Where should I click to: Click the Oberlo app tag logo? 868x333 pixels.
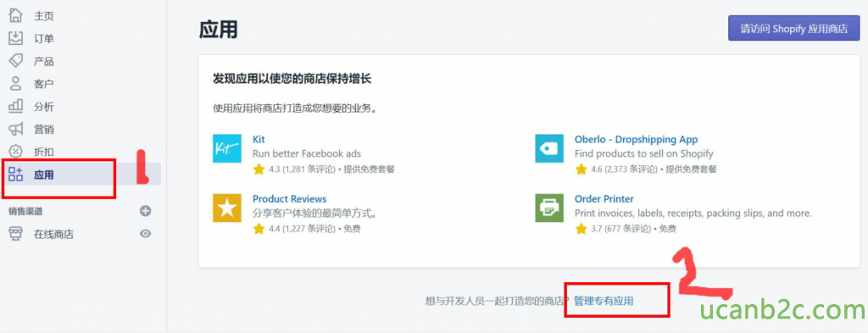click(x=549, y=148)
